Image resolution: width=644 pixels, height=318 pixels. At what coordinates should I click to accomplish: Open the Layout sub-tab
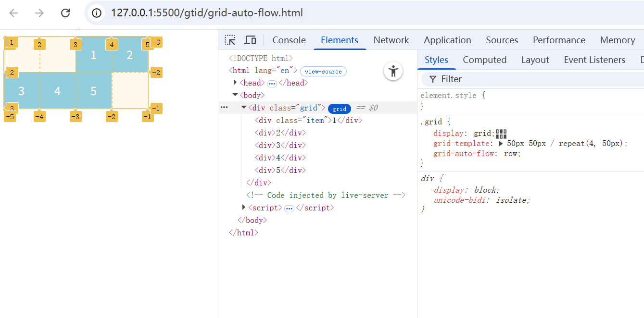[x=535, y=60]
